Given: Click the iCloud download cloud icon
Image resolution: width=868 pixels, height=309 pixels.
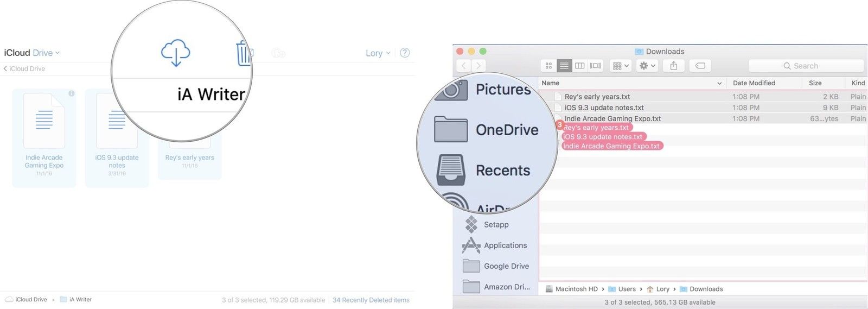Looking at the screenshot, I should (175, 53).
